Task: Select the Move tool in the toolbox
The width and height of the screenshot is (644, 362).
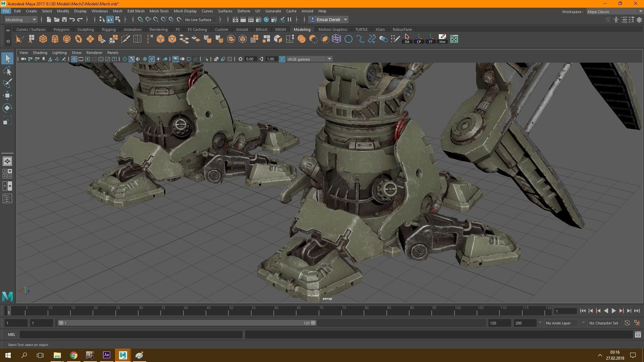Action: coord(7,96)
